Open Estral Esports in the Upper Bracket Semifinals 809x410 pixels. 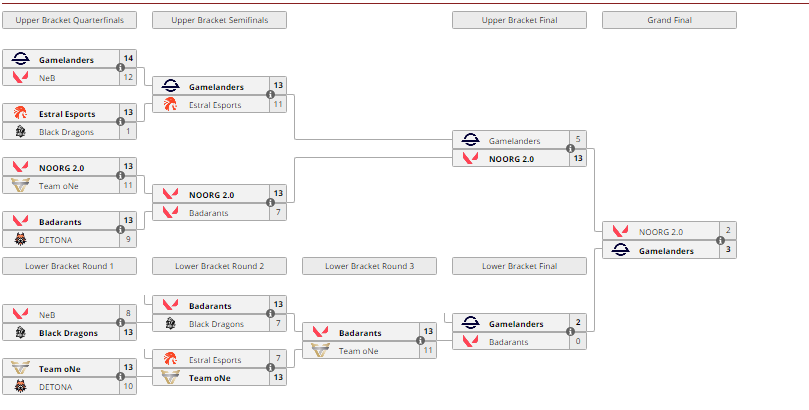click(x=215, y=104)
